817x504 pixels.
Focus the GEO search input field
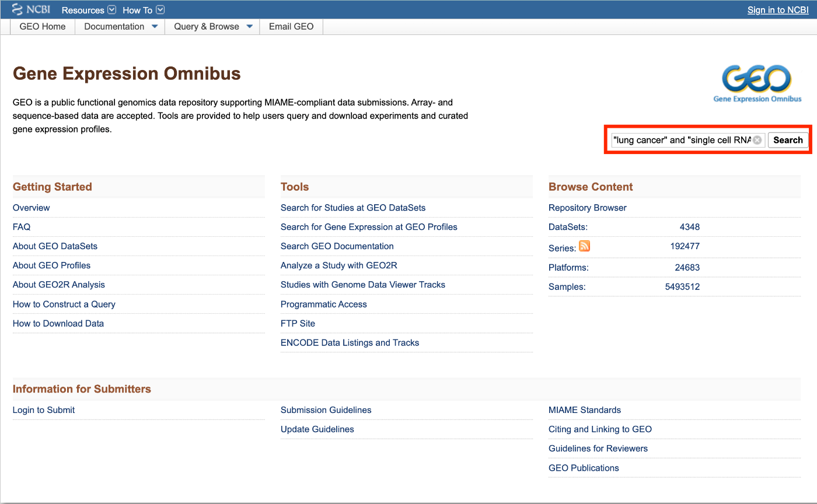(x=688, y=140)
